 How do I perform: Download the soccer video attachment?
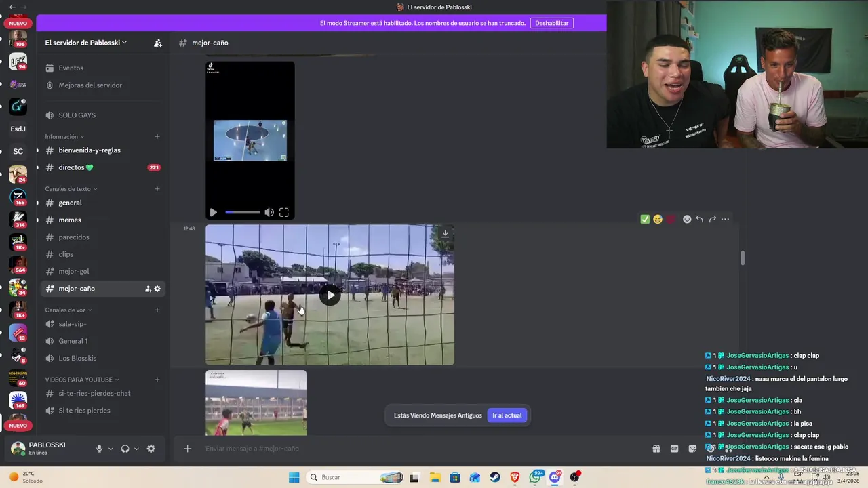point(445,234)
